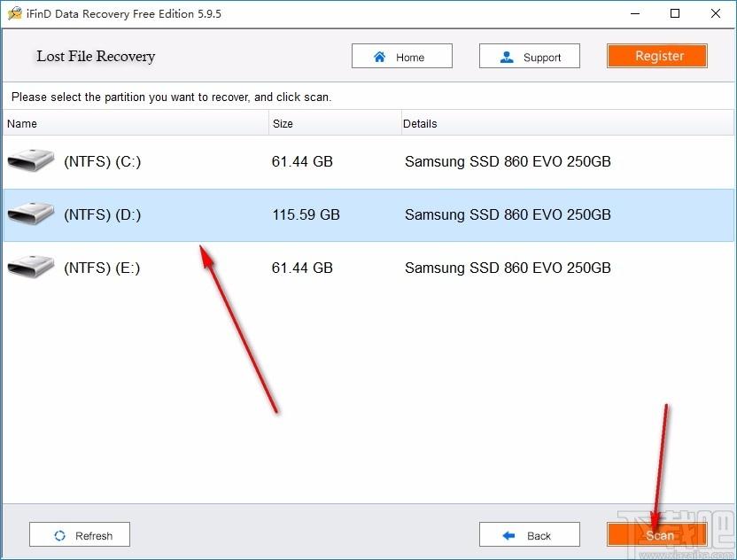Sort partitions by Name column

pos(136,124)
